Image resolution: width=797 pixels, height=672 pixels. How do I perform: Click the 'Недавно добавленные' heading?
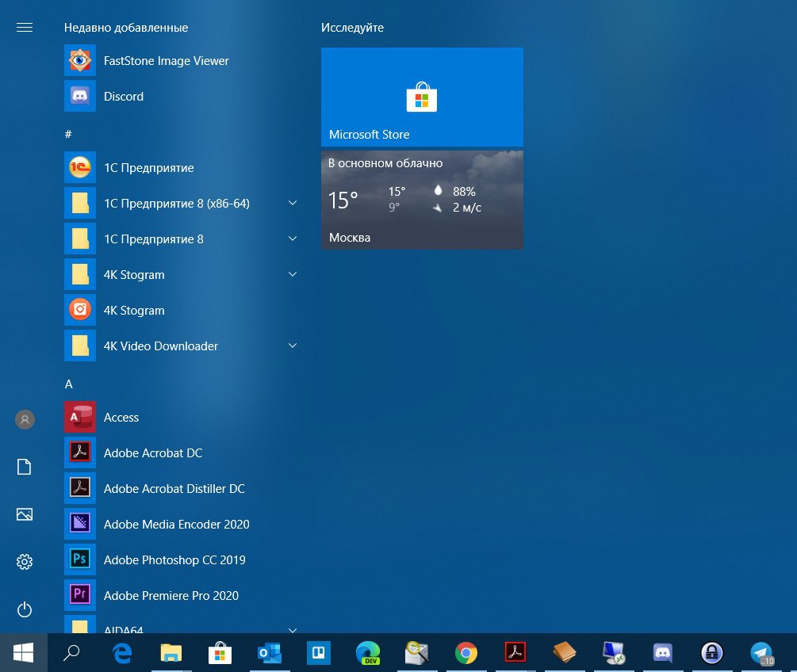126,28
